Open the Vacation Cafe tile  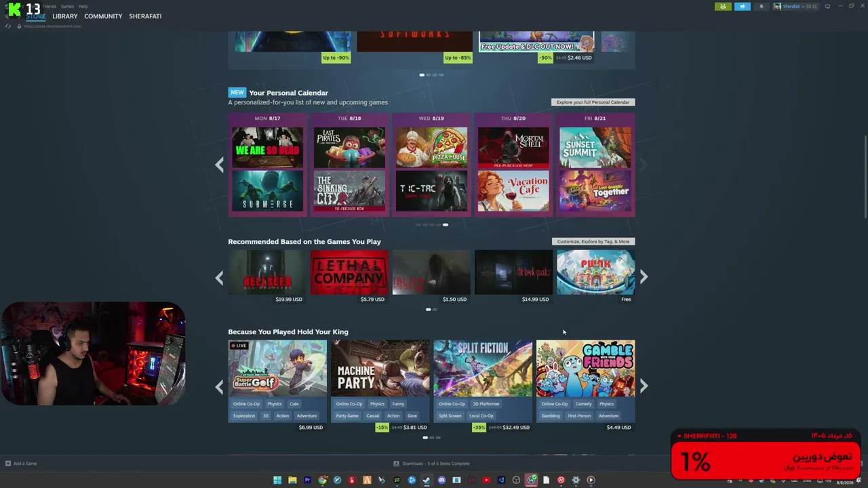513,190
